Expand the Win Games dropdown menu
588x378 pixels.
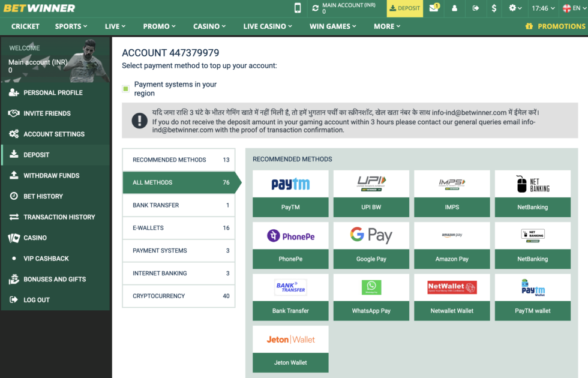click(332, 26)
